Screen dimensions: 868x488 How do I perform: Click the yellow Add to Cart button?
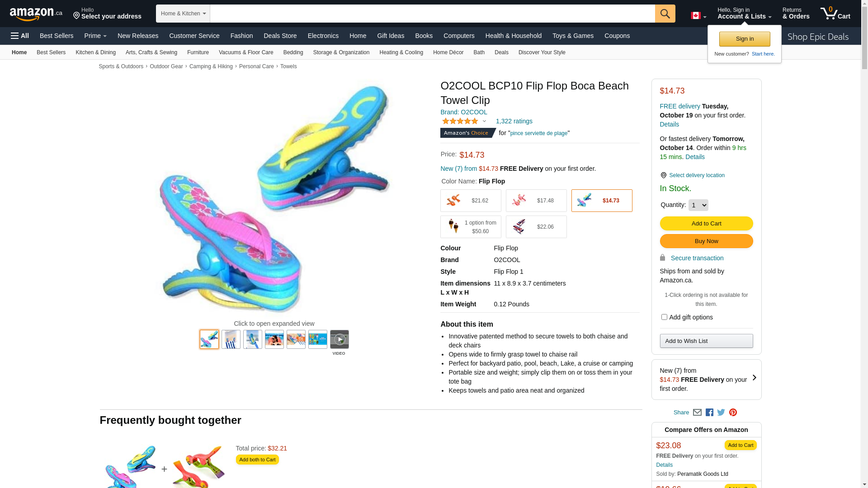click(706, 224)
